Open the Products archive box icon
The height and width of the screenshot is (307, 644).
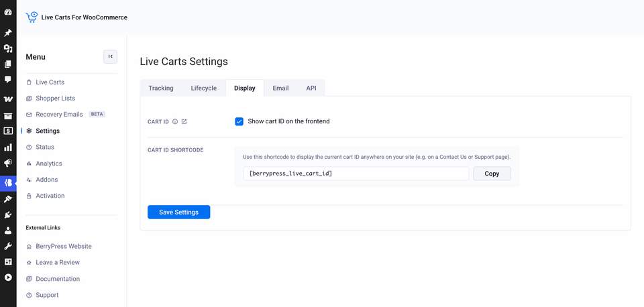(8, 116)
